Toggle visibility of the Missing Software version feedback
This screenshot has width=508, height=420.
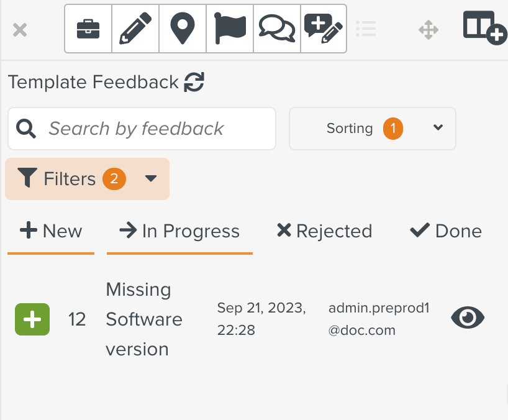pos(467,317)
